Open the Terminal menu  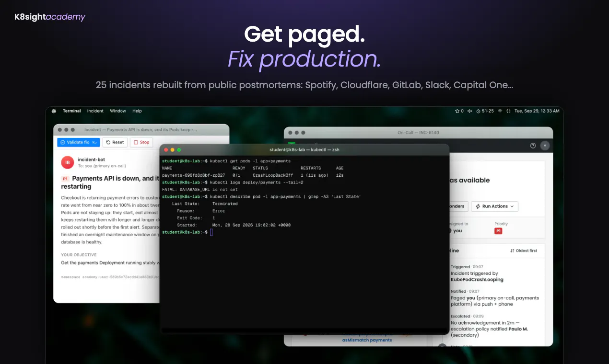point(72,111)
